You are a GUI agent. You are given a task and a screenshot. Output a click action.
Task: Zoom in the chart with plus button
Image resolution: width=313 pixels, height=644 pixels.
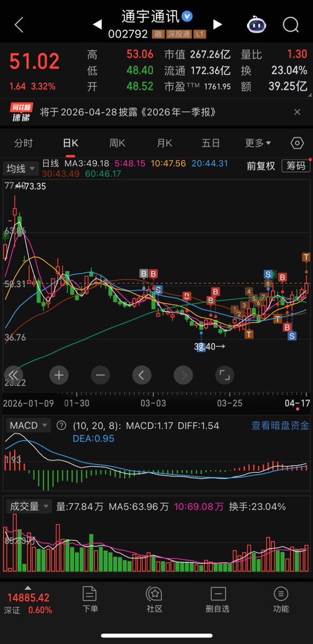[59, 375]
